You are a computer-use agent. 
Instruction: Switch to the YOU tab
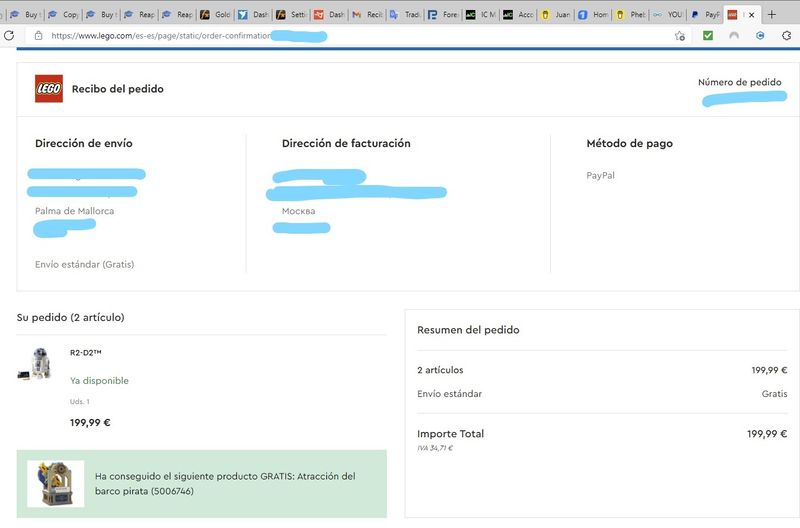(668, 15)
